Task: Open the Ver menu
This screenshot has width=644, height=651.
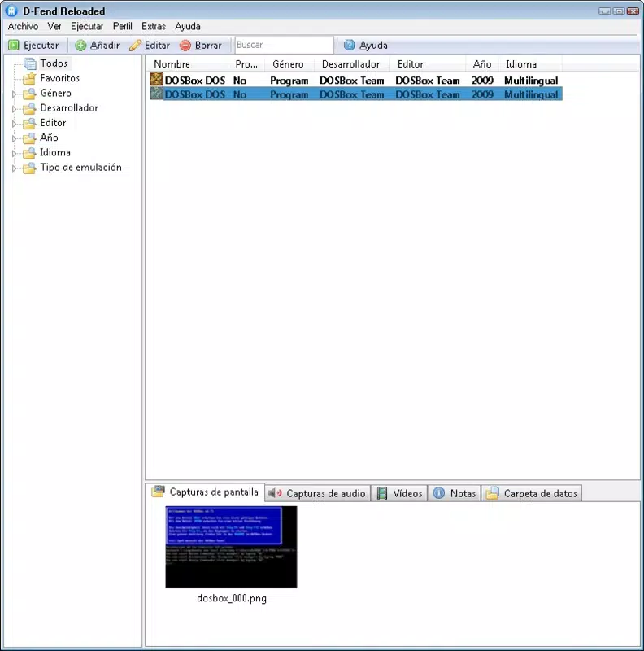Action: (54, 26)
